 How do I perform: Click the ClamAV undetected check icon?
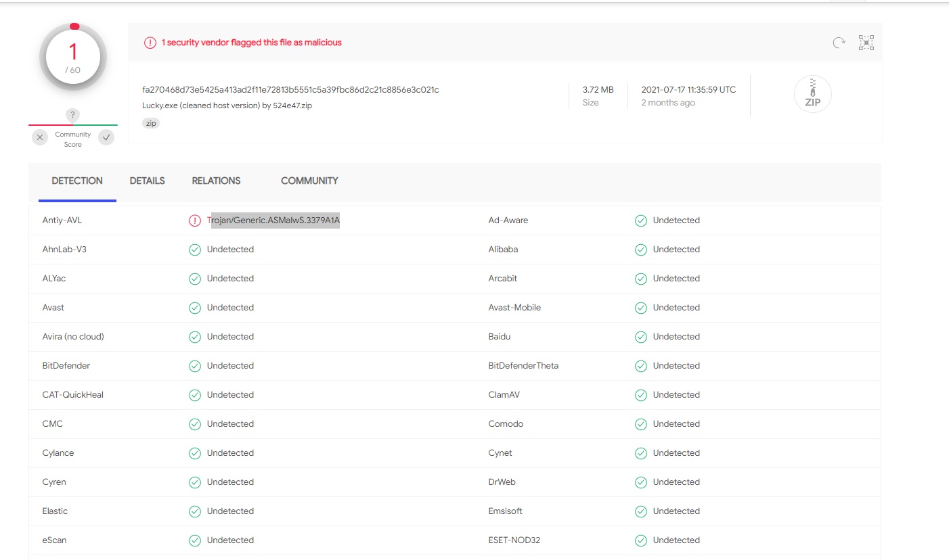point(640,395)
